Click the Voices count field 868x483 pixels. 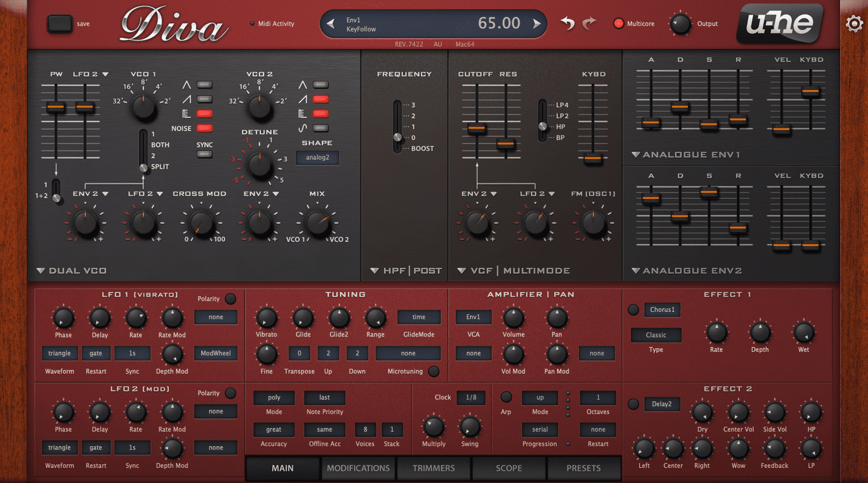pos(365,430)
